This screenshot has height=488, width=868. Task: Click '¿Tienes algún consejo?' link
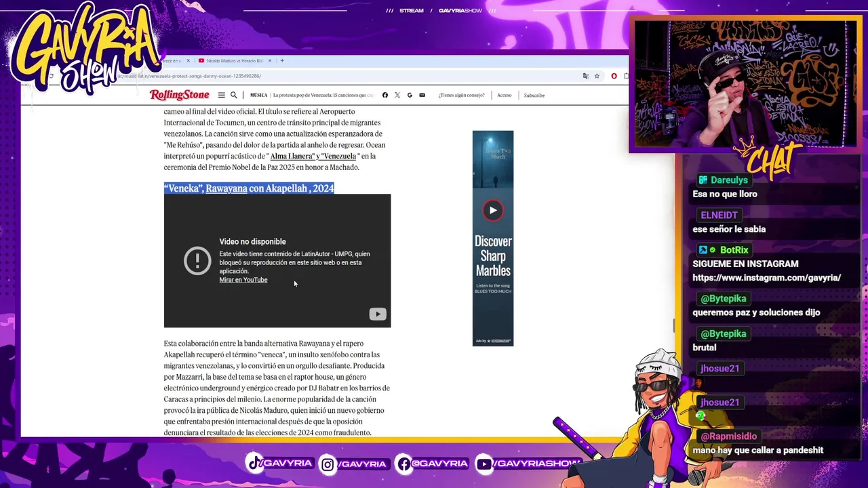(461, 95)
